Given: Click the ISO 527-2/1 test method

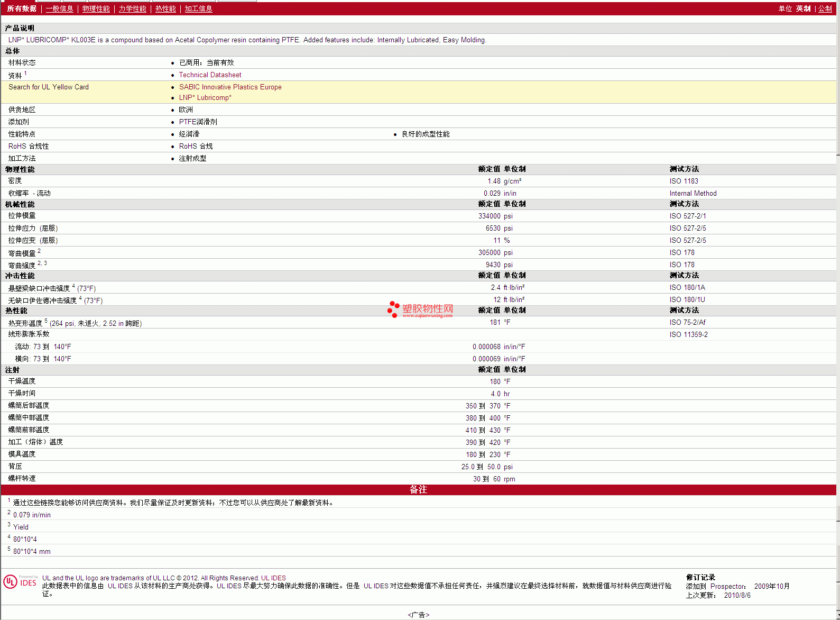Looking at the screenshot, I should (688, 216).
